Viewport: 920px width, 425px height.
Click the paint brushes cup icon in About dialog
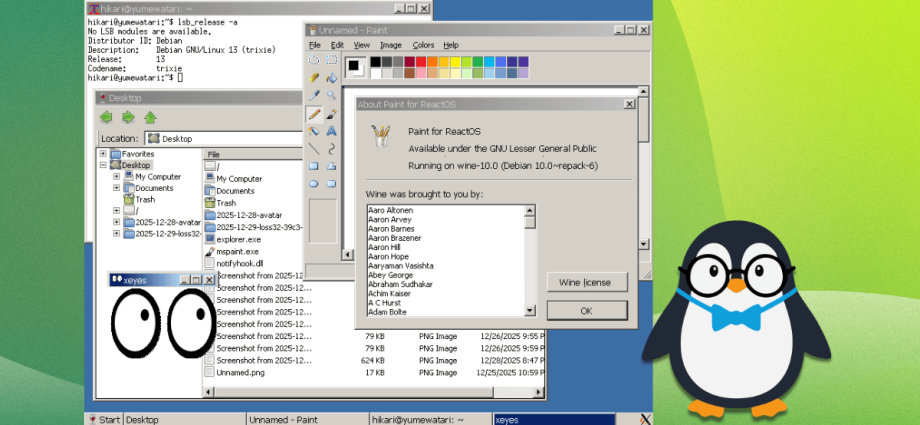tap(380, 136)
